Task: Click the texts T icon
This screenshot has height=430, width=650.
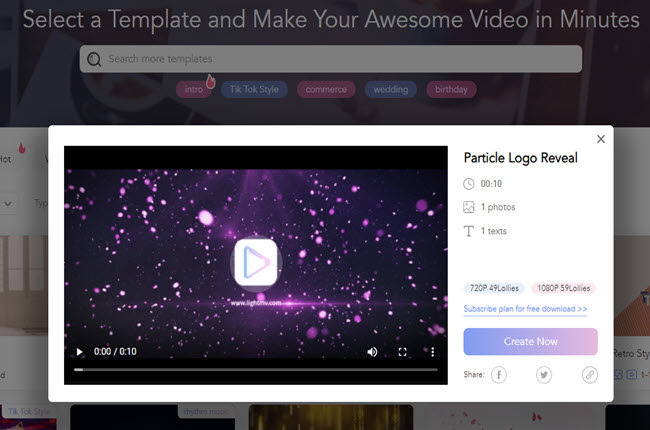Action: [x=468, y=231]
